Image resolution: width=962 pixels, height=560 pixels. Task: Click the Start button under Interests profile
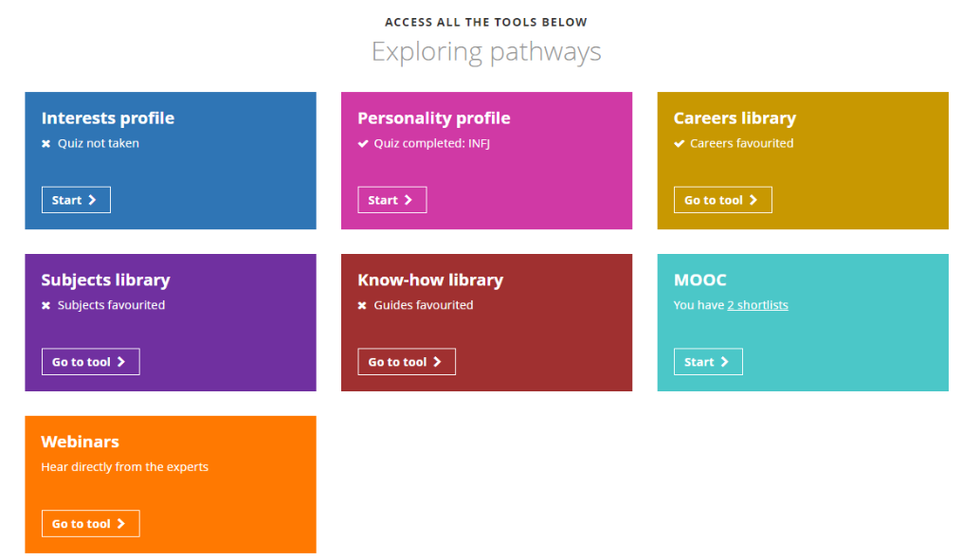(76, 200)
